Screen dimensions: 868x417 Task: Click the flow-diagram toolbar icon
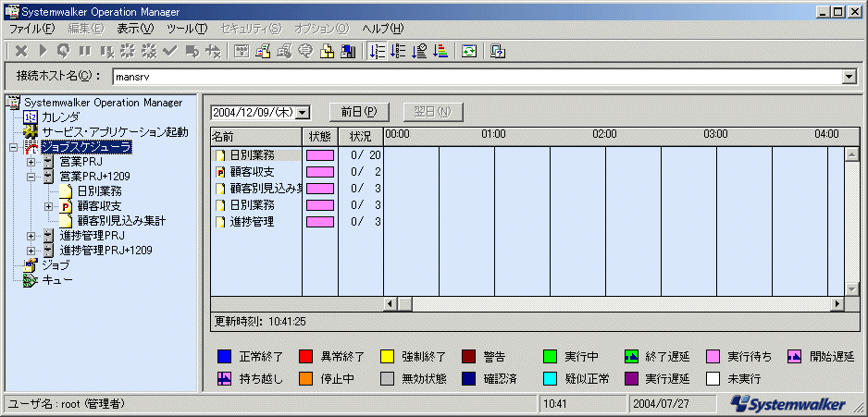242,52
